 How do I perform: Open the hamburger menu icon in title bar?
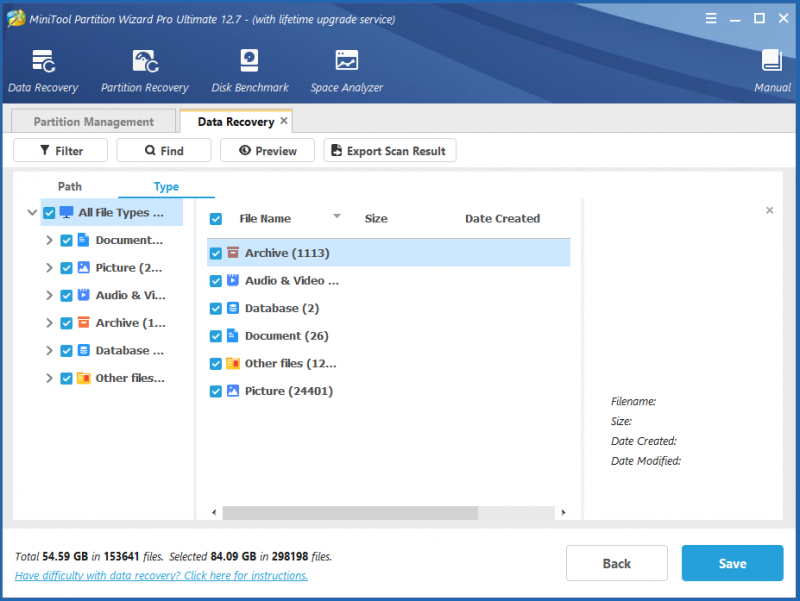point(711,19)
